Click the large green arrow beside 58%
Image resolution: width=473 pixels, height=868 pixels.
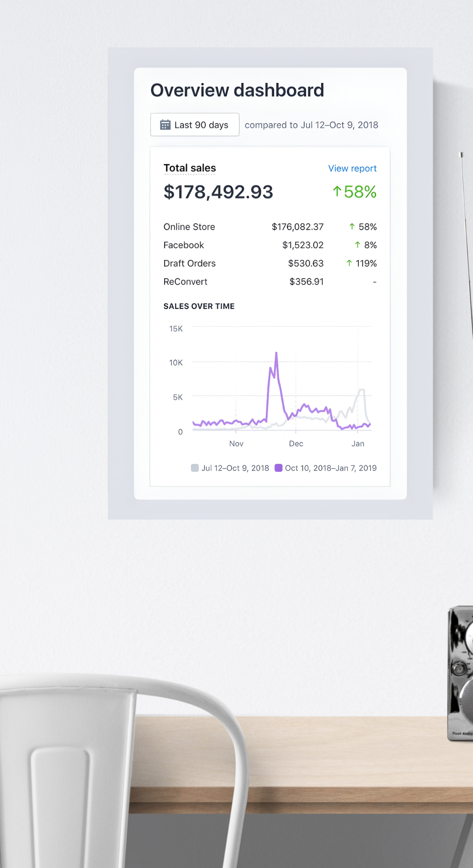pos(337,192)
